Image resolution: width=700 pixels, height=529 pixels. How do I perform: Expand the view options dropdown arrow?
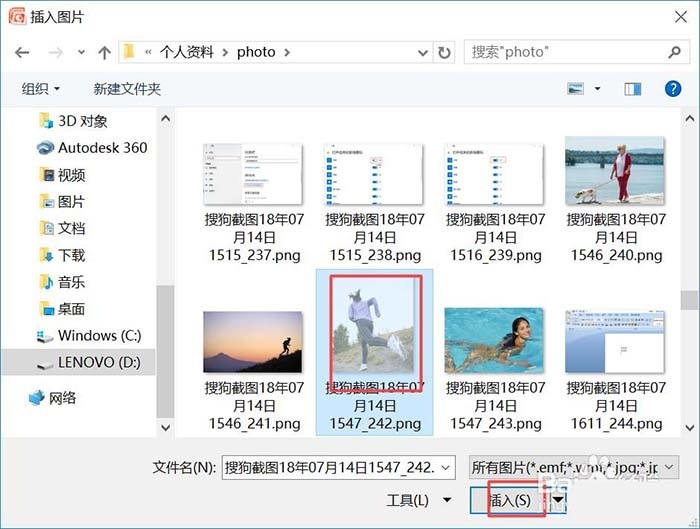point(597,89)
